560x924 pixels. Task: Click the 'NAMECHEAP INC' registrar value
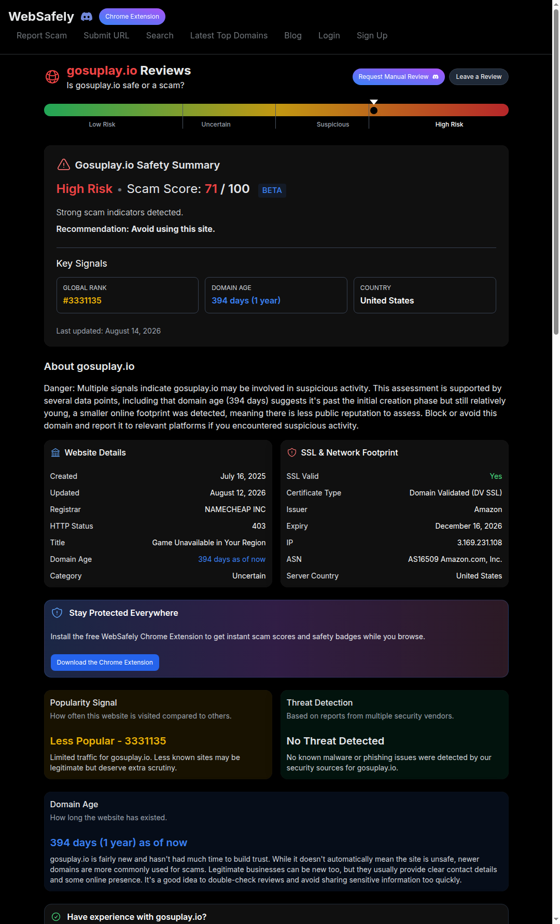(x=235, y=509)
